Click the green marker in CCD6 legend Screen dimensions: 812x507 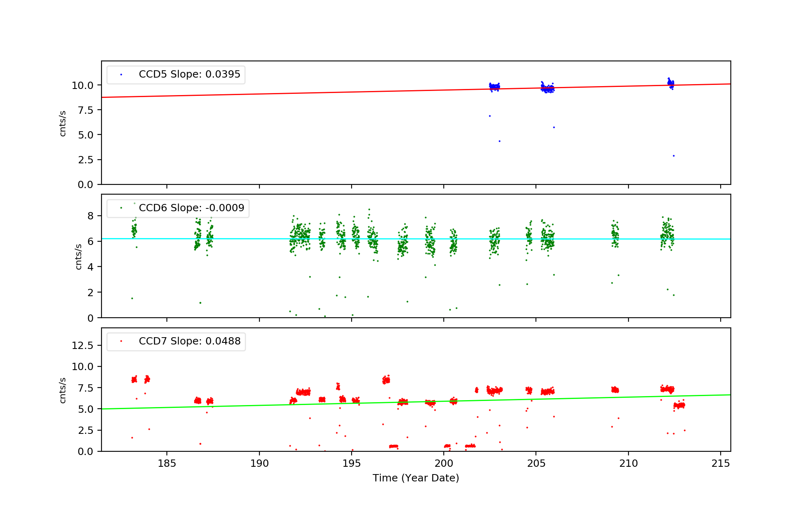(x=121, y=208)
